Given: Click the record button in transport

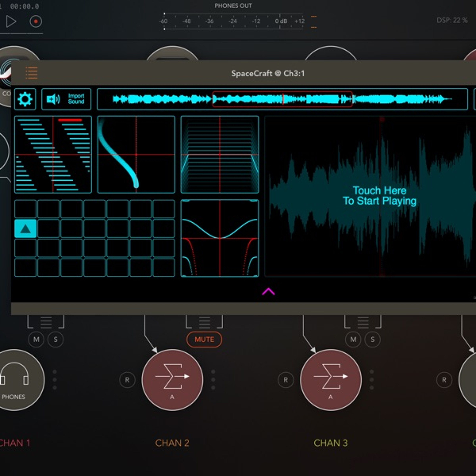Looking at the screenshot, I should pos(36,21).
